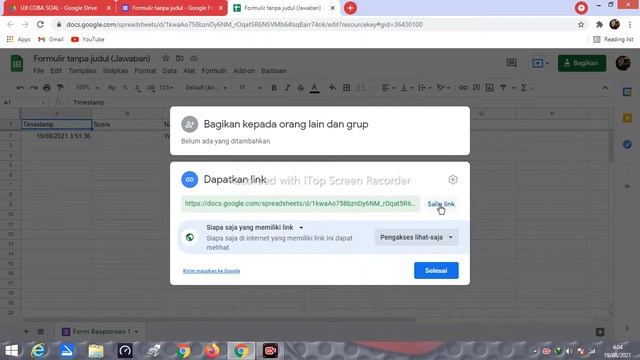Image resolution: width=640 pixels, height=360 pixels.
Task: Click the add people icon in share dialog
Action: tap(189, 124)
